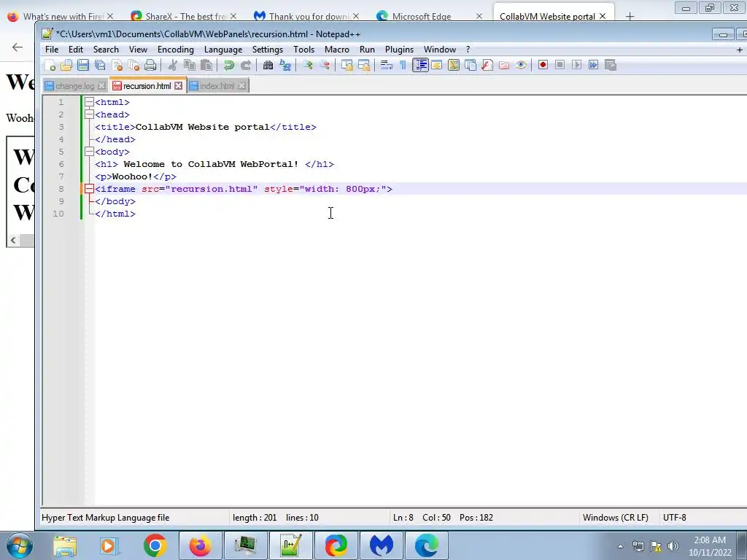This screenshot has height=560, width=747.
Task: Create a new file in Notepad++
Action: tap(50, 65)
